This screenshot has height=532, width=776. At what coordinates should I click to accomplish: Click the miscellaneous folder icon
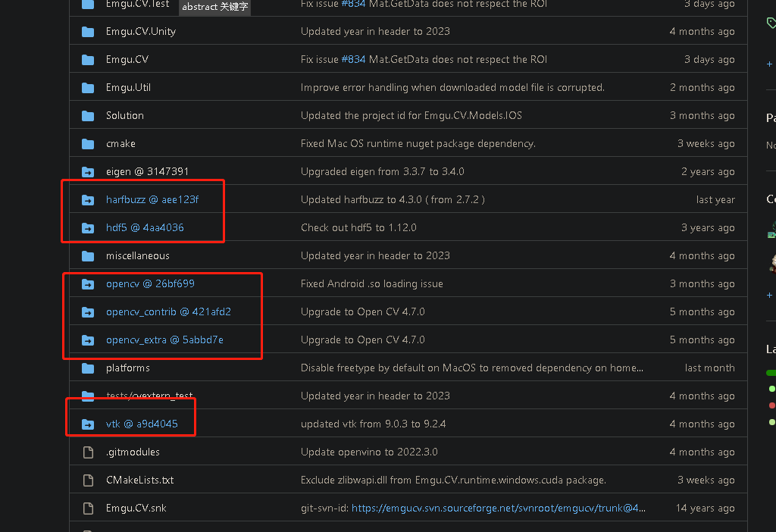point(88,256)
